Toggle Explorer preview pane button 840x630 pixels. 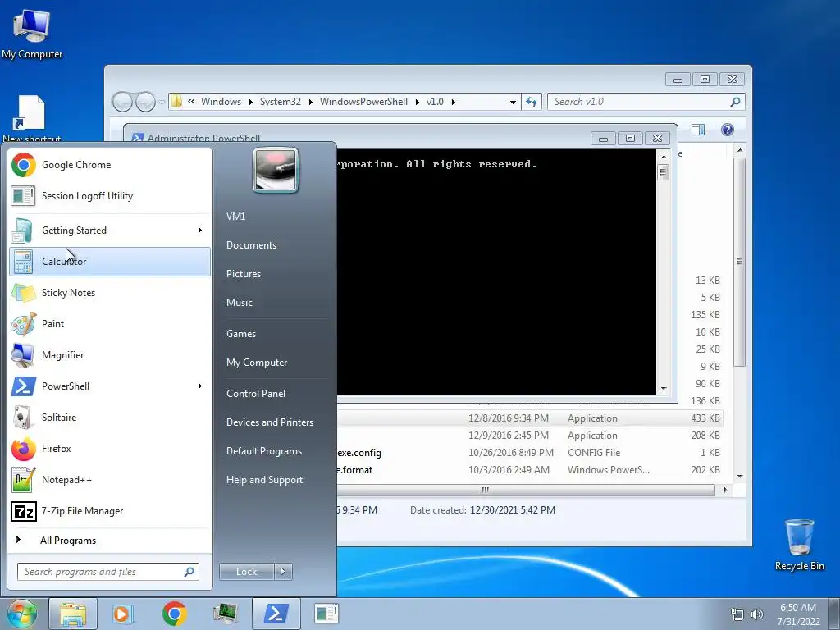point(697,130)
